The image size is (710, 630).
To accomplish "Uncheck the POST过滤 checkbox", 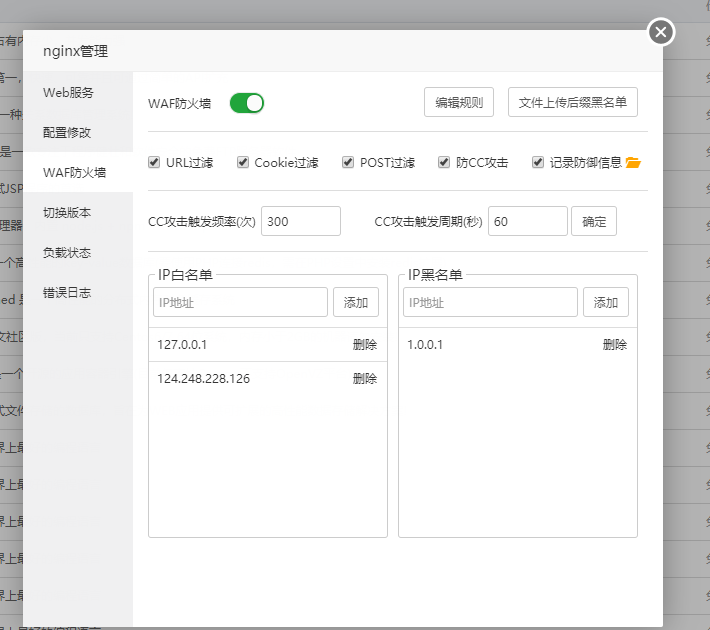I will coord(348,162).
